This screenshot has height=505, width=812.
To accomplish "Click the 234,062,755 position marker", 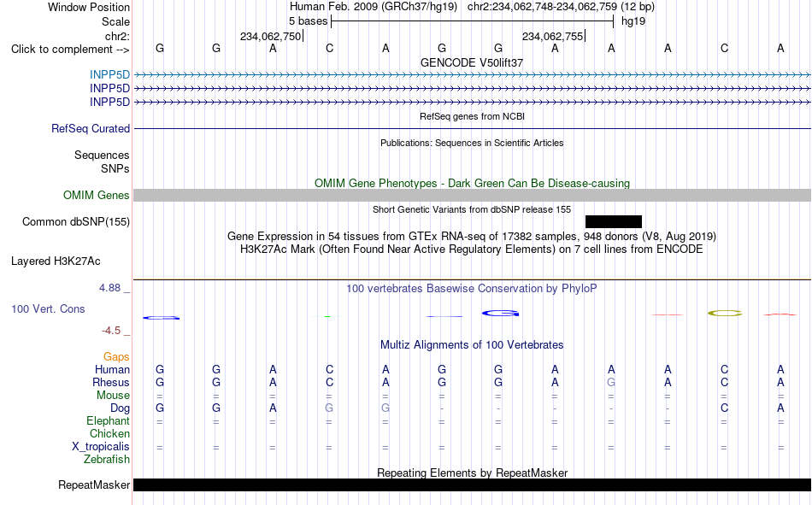I will pyautogui.click(x=553, y=36).
